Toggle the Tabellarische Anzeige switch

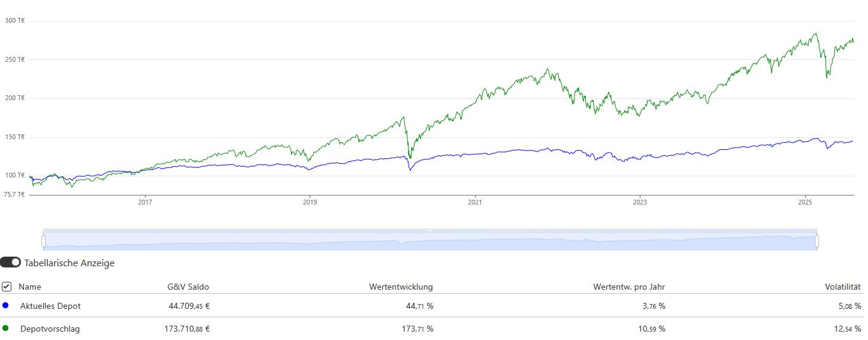[10, 263]
